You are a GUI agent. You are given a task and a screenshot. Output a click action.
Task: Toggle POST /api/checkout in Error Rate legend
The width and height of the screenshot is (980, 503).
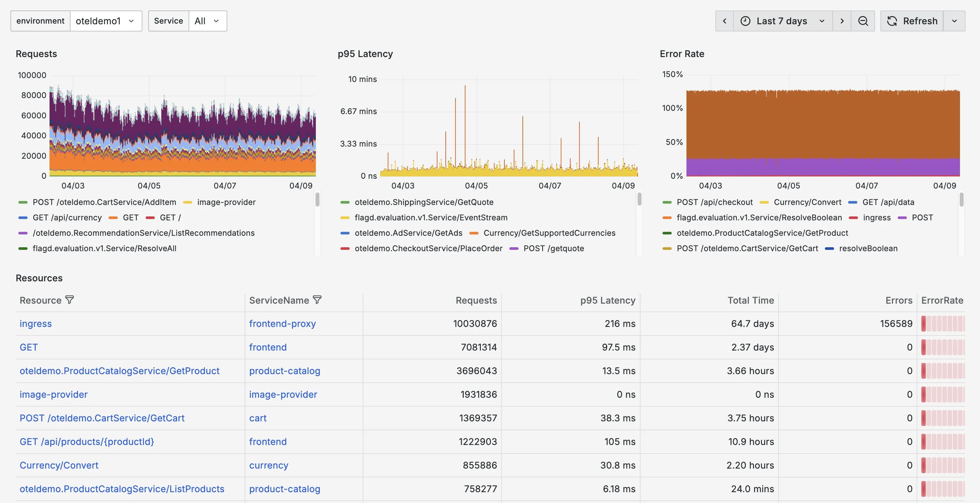(714, 202)
